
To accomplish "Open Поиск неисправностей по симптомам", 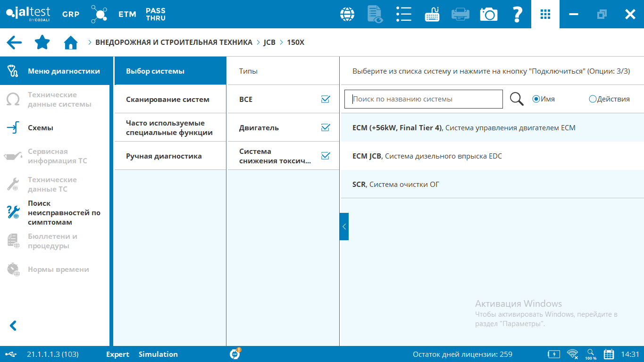I will pos(55,213).
